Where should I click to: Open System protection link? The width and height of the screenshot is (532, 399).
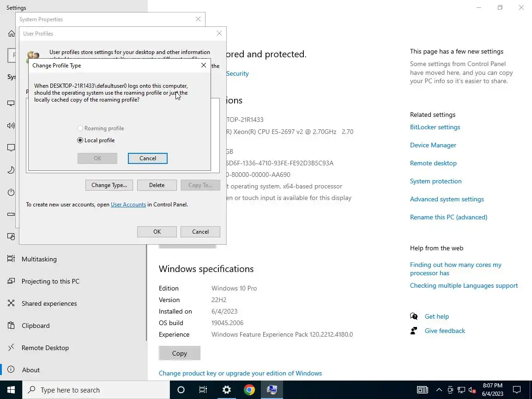point(435,181)
